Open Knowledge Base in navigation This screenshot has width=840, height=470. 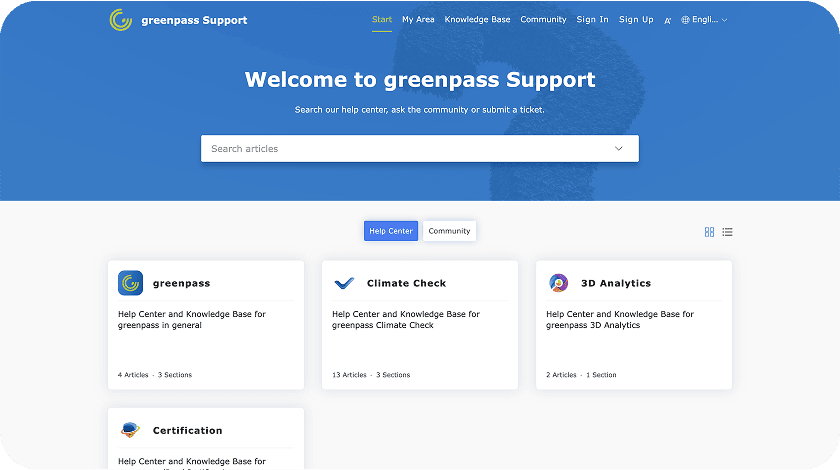(477, 19)
